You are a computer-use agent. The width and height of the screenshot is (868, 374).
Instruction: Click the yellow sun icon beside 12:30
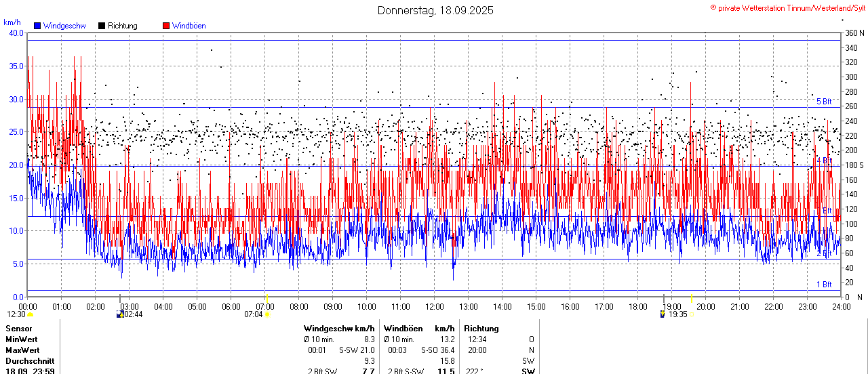pos(31,314)
